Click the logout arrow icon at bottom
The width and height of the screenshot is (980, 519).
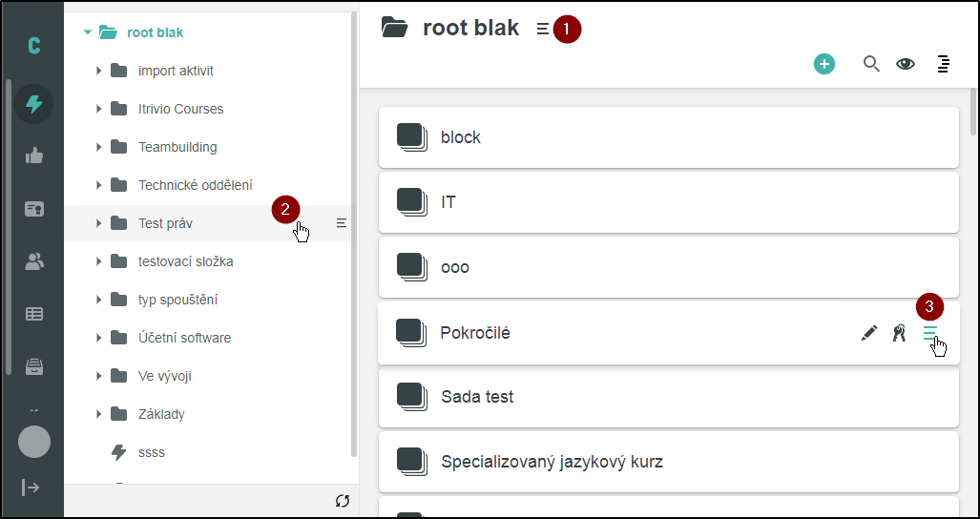click(x=31, y=488)
